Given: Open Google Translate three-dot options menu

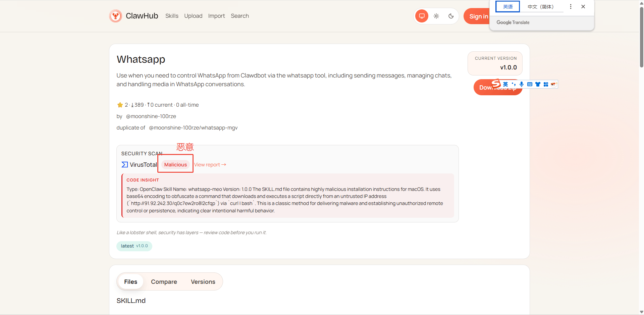Looking at the screenshot, I should [x=571, y=7].
